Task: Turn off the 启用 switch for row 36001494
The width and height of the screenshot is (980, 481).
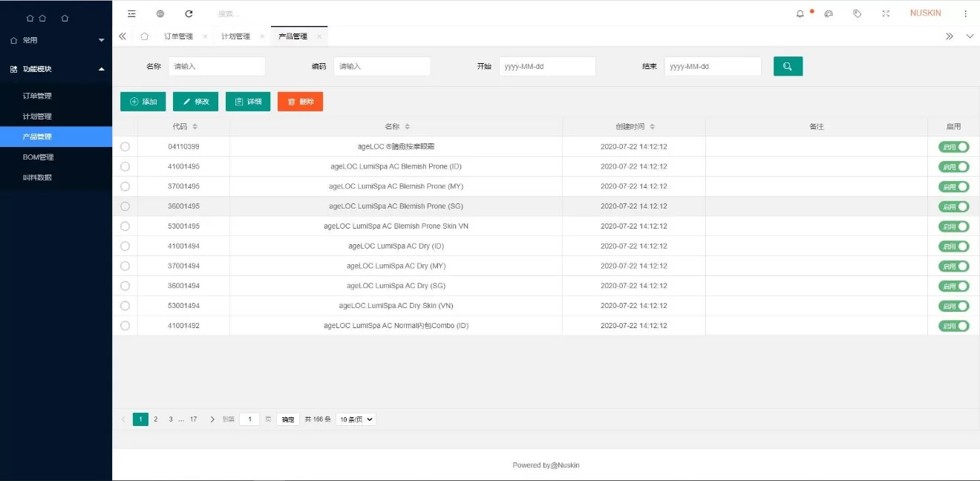Action: 954,286
